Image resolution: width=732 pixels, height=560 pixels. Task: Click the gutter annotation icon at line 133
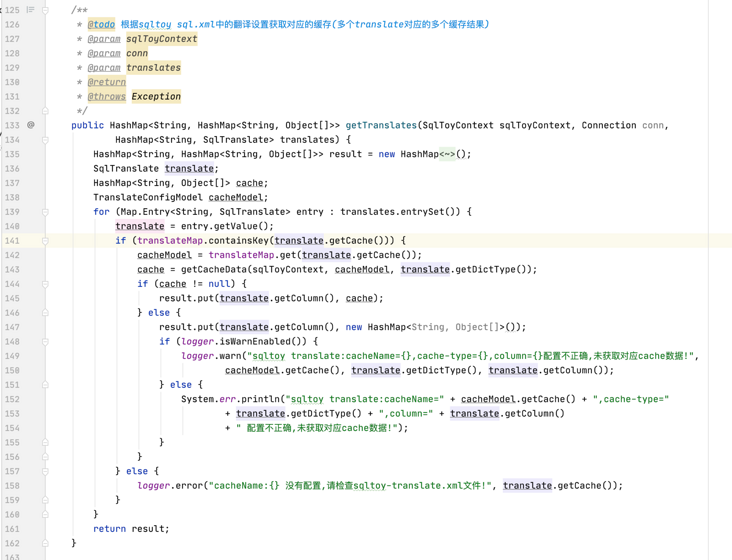31,125
